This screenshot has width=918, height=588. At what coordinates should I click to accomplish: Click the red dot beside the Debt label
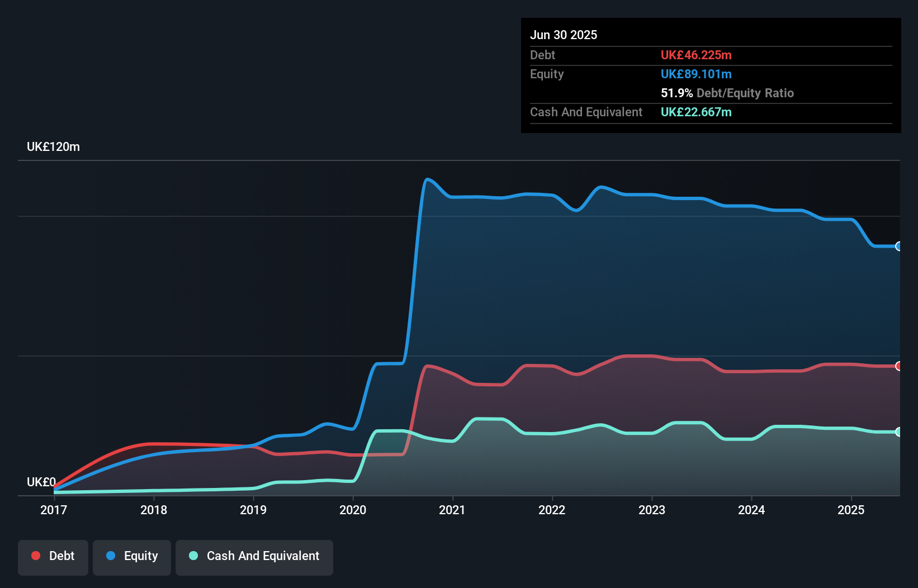(x=35, y=555)
